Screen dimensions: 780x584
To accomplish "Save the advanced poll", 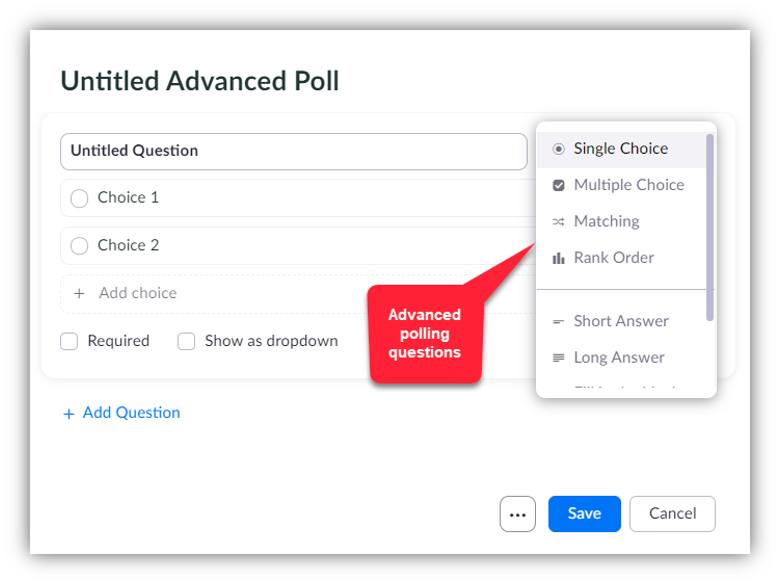I will point(585,514).
